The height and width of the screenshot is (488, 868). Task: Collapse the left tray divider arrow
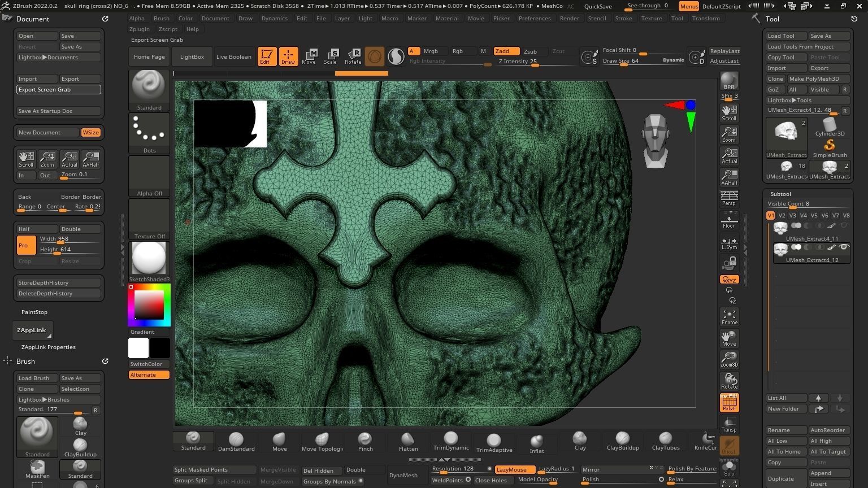click(x=123, y=249)
